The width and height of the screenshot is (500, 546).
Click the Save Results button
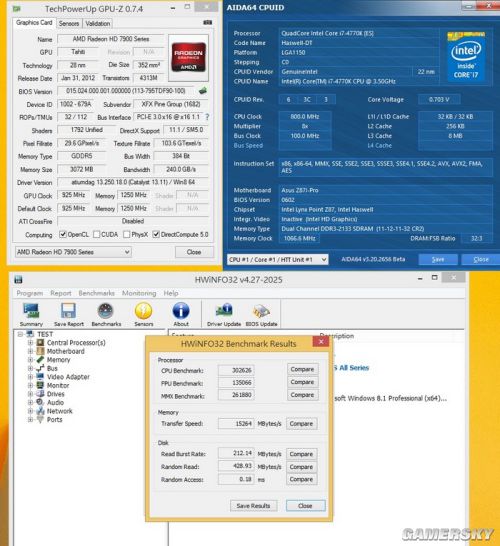(x=253, y=506)
